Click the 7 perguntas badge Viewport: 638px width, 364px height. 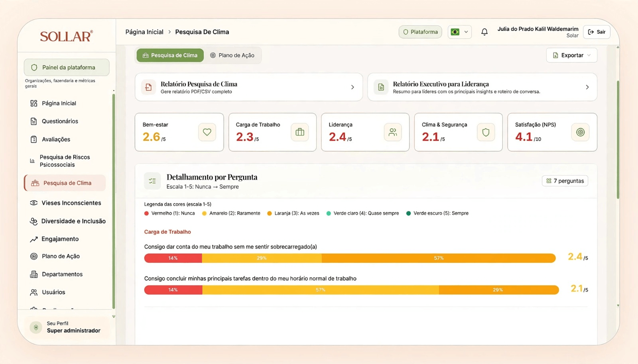coord(565,181)
